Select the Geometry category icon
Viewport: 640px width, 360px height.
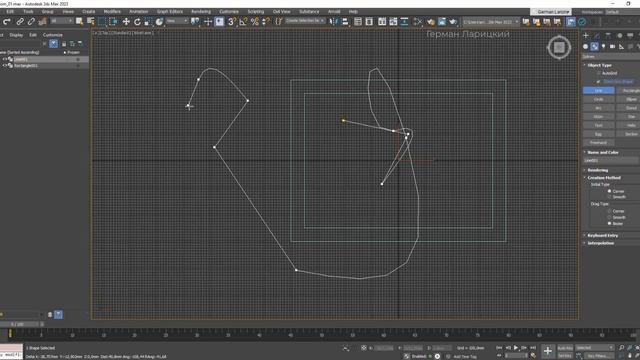(x=585, y=47)
